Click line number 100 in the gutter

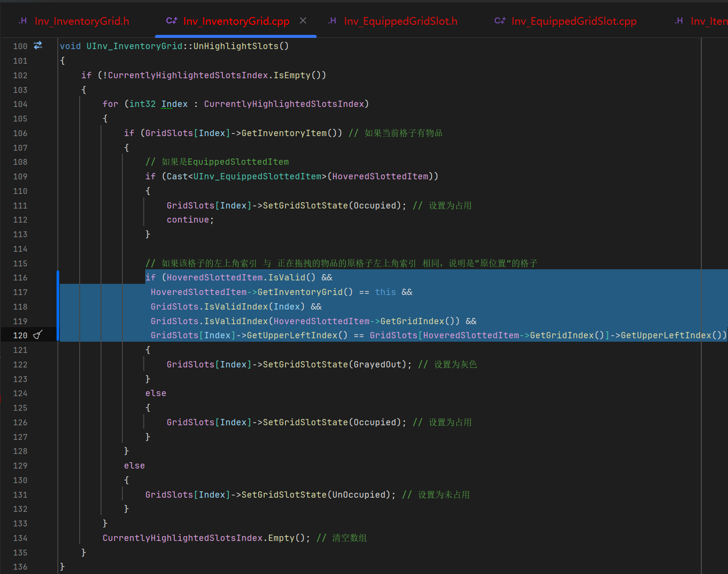coord(20,46)
